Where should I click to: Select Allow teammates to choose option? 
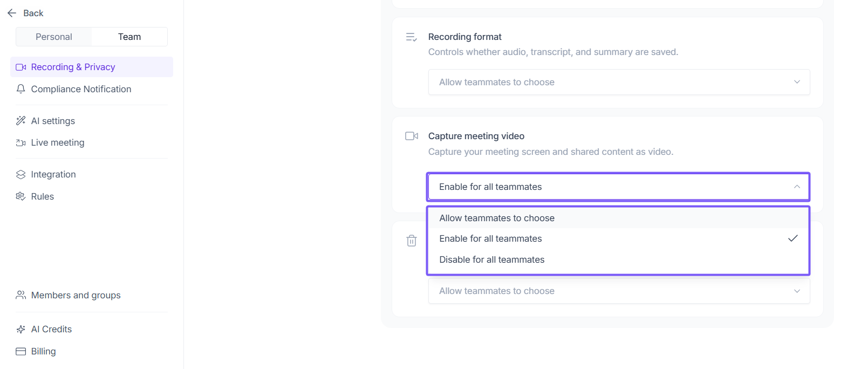[x=497, y=218]
